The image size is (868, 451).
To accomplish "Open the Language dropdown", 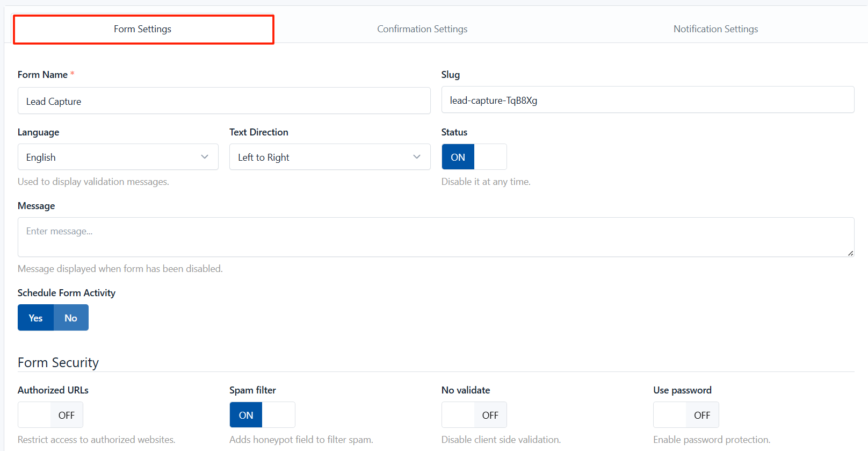I will tap(118, 157).
